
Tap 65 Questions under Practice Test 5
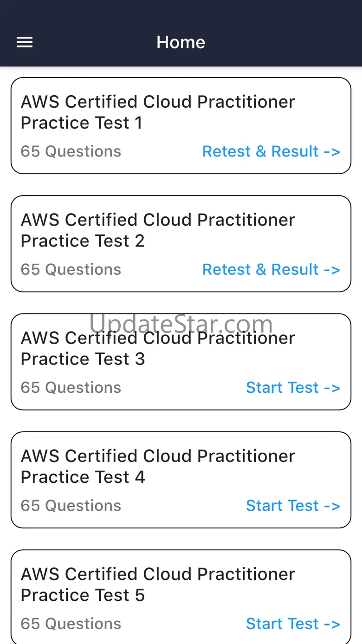pos(71,623)
